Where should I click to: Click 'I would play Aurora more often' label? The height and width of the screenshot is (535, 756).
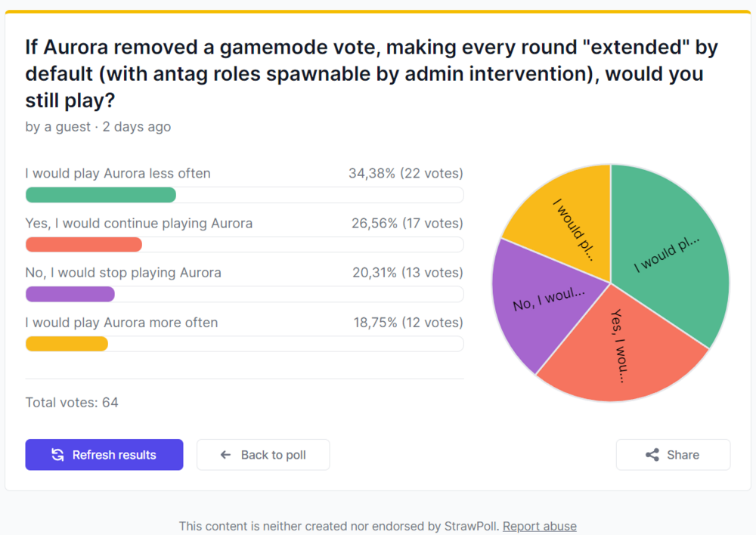point(122,322)
